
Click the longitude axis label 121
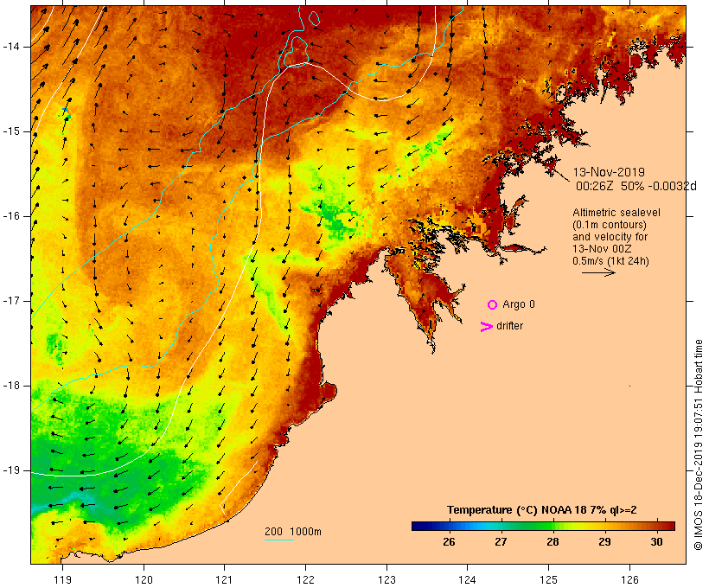pyautogui.click(x=224, y=579)
